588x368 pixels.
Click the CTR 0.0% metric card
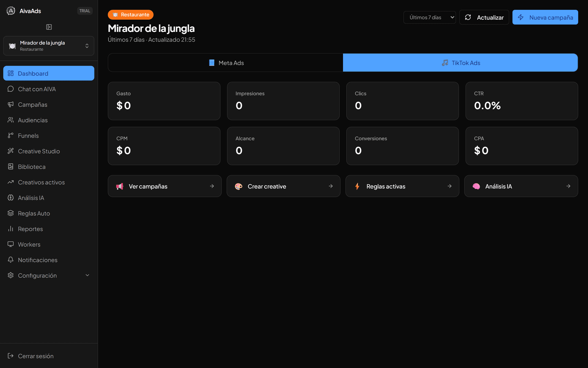(x=522, y=101)
